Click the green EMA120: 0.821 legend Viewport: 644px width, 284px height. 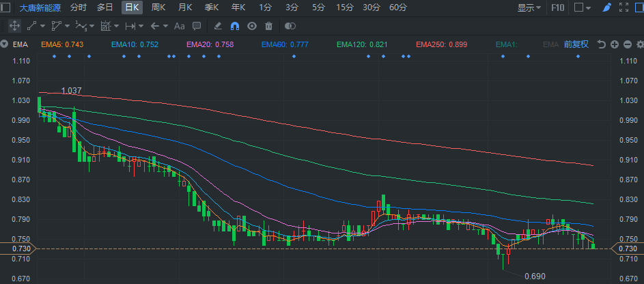pos(362,44)
